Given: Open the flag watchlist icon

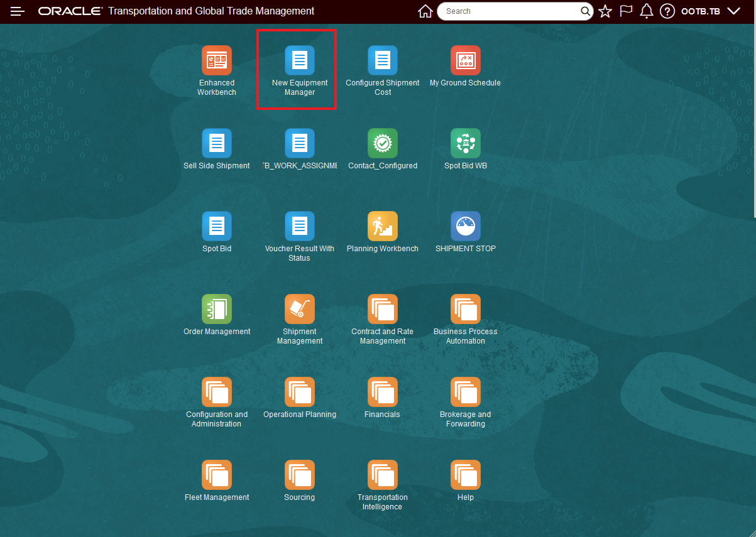Looking at the screenshot, I should click(626, 11).
